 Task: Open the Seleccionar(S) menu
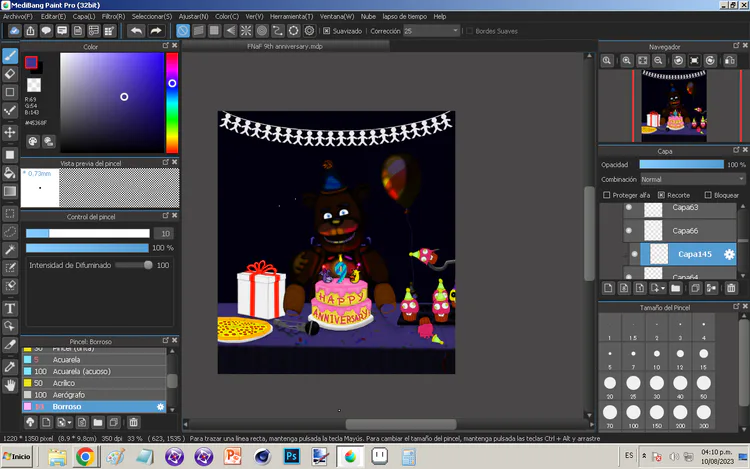[152, 16]
